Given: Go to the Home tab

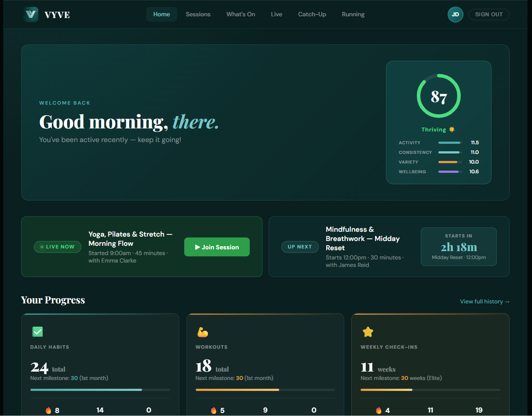Looking at the screenshot, I should point(162,15).
